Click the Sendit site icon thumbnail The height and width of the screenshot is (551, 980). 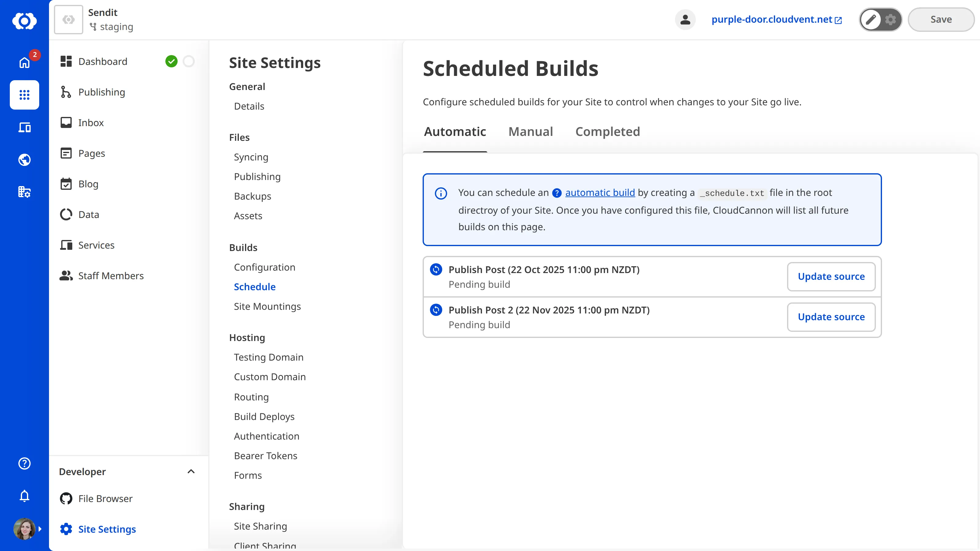pos(69,19)
